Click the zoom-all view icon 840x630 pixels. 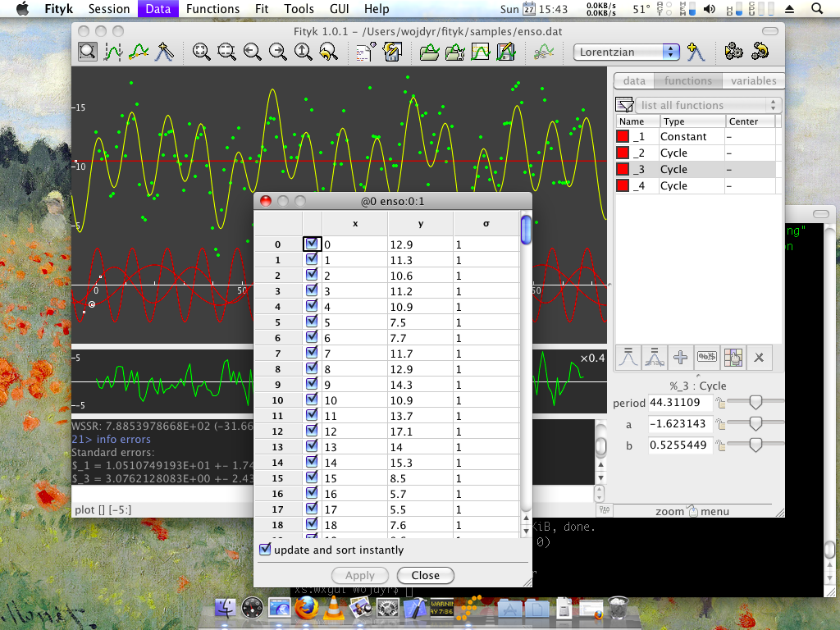pos(202,52)
